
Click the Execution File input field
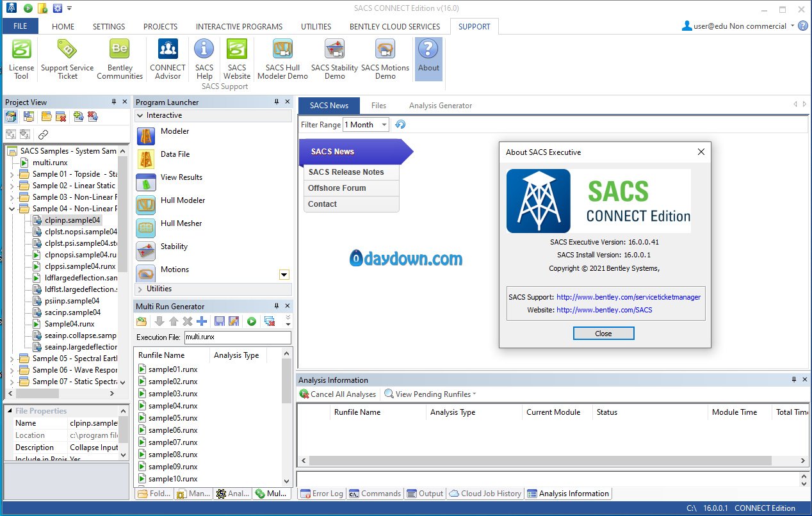coord(238,337)
